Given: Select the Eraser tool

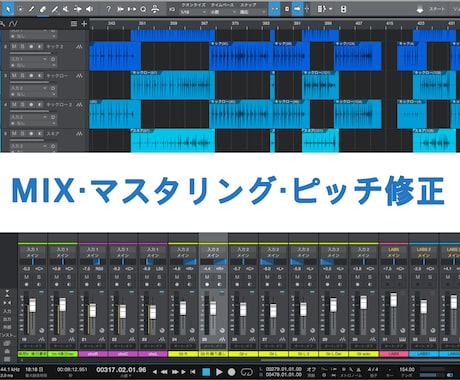Looking at the screenshot, I should (43, 9).
